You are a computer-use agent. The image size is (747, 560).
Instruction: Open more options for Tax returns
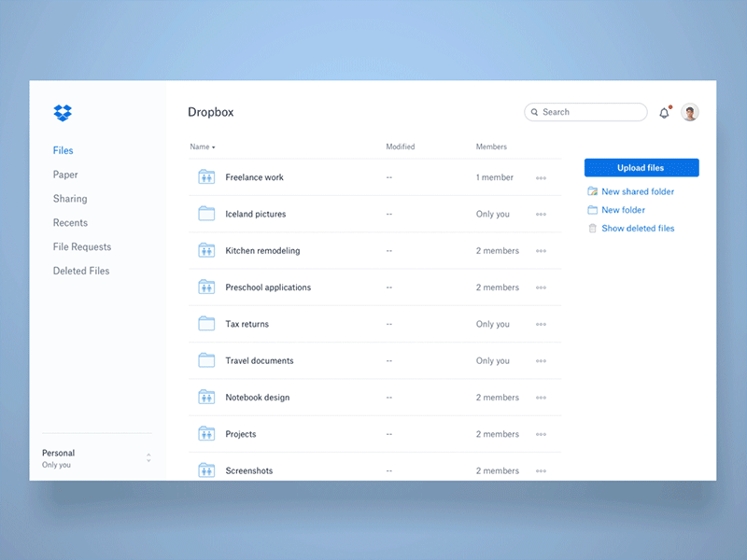tap(541, 325)
